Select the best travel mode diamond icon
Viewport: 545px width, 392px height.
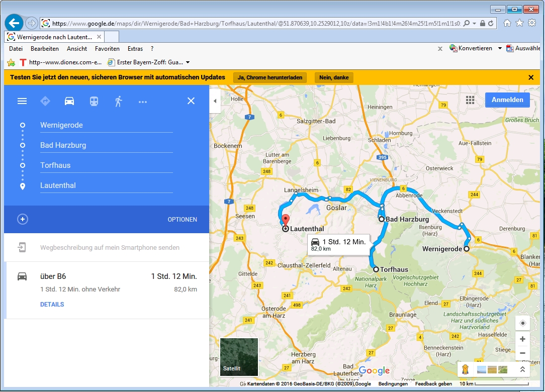[45, 101]
